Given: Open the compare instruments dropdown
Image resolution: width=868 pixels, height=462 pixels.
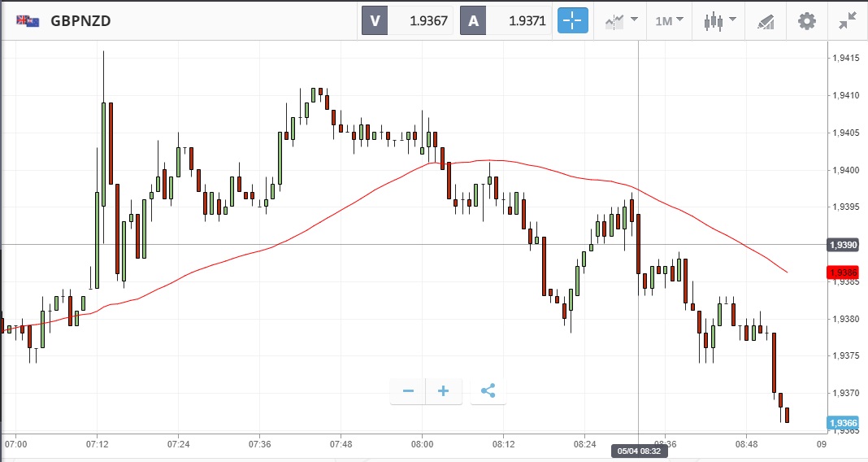Looking at the screenshot, I should tap(620, 21).
